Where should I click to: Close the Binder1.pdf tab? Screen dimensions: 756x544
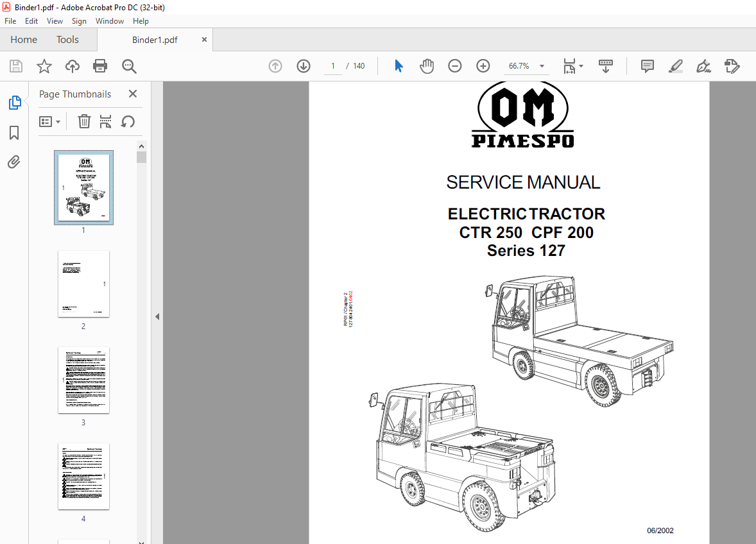205,40
